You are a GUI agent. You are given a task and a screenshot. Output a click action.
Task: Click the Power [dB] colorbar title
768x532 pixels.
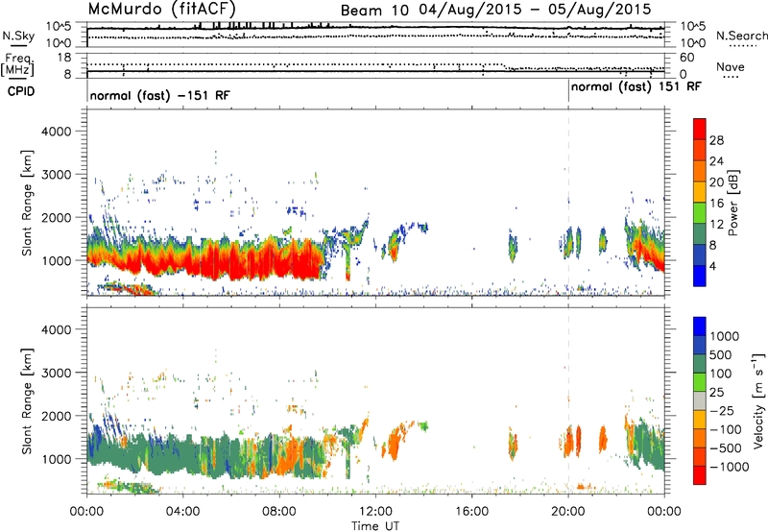733,203
